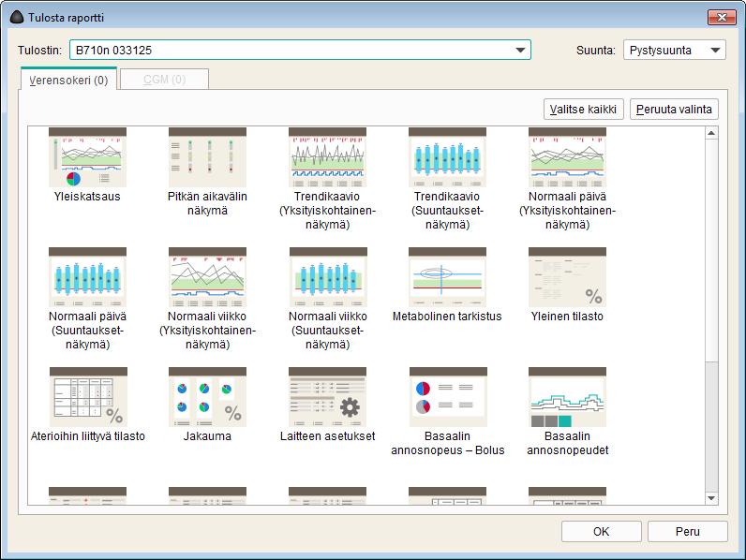Pick the Laitteen asetukset report icon
This screenshot has height=560, width=746.
coord(327,397)
